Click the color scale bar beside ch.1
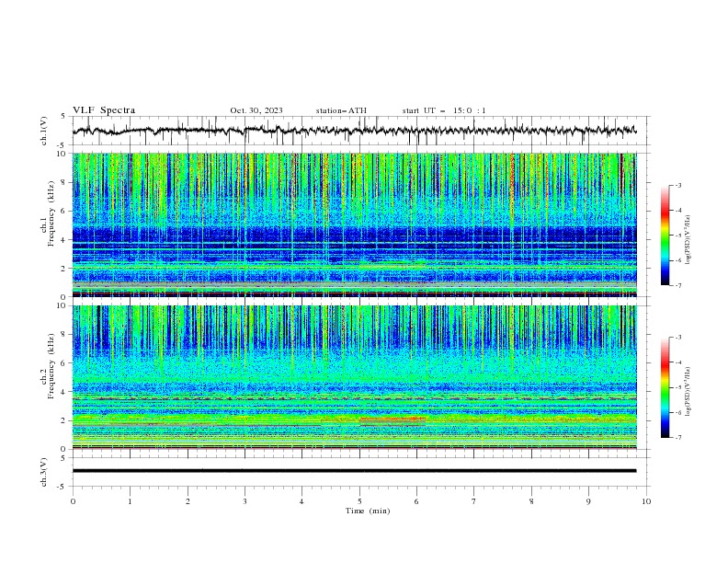 pos(665,236)
